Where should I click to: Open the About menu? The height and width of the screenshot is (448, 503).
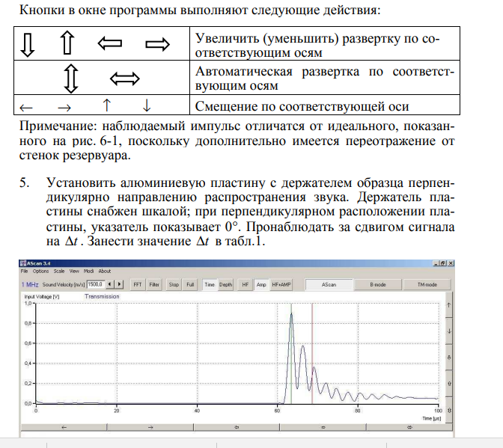105,271
